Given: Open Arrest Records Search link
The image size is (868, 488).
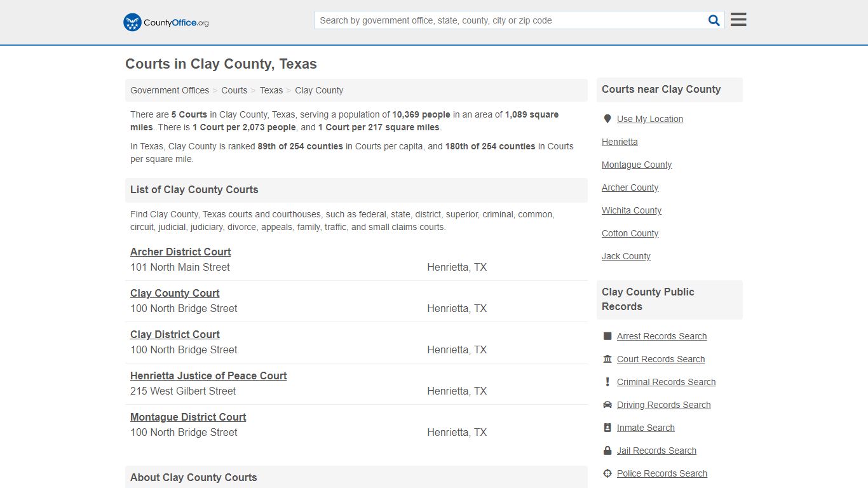Looking at the screenshot, I should click(661, 336).
